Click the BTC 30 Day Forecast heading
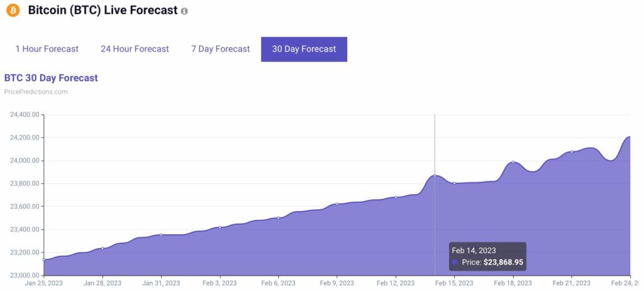Screen dimensions: 644x292 (51, 78)
